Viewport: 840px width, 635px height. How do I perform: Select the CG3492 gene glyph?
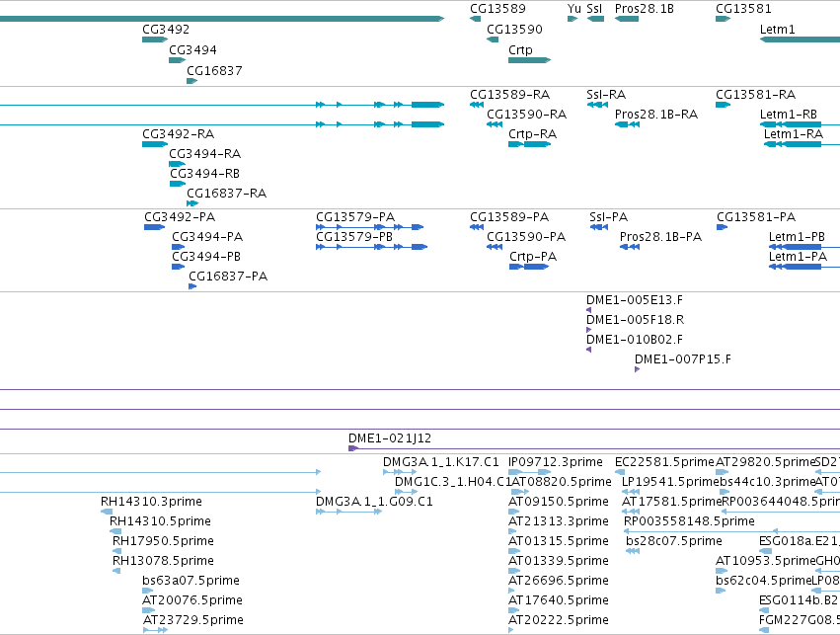(x=155, y=40)
